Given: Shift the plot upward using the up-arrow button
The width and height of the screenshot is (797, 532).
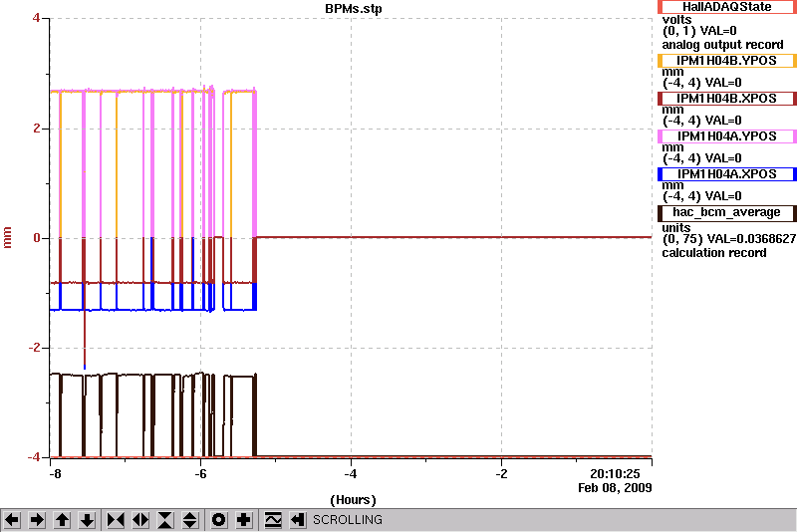Looking at the screenshot, I should [x=62, y=520].
